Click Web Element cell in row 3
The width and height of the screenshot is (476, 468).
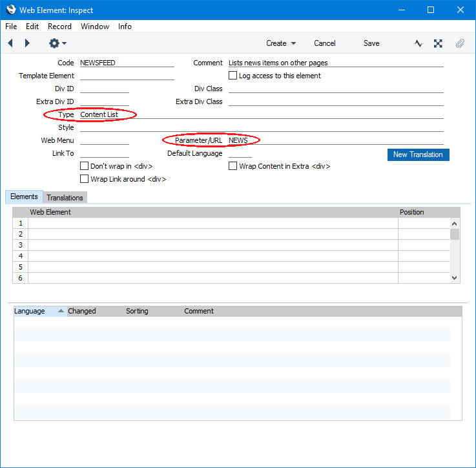212,245
